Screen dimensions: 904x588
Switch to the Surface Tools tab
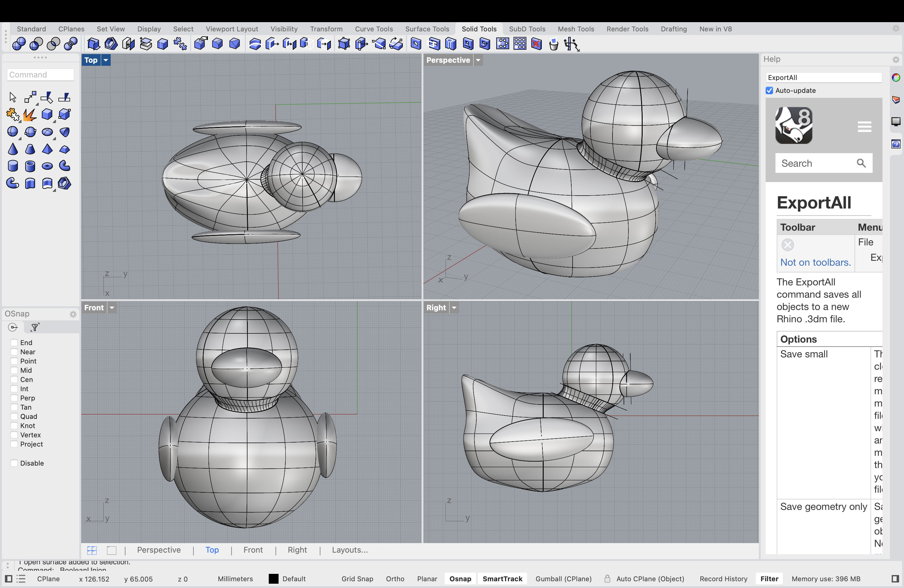click(x=427, y=29)
